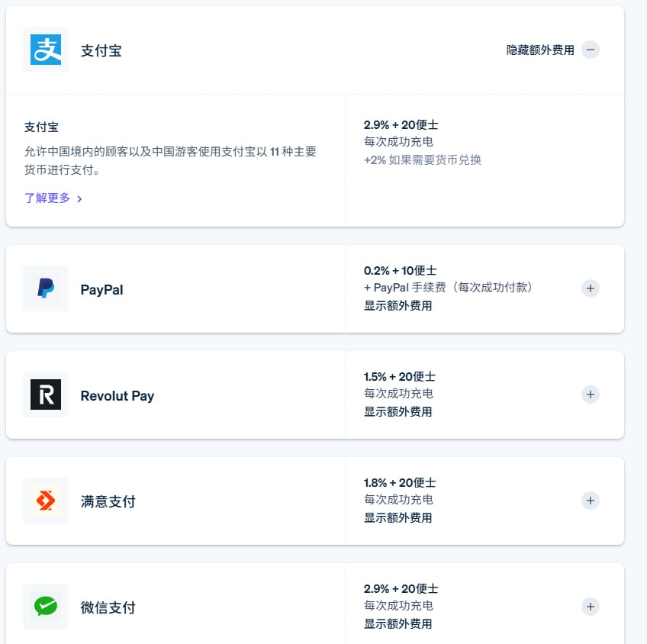Click the Revolut Pay logo icon
The image size is (647, 644).
pyautogui.click(x=46, y=394)
